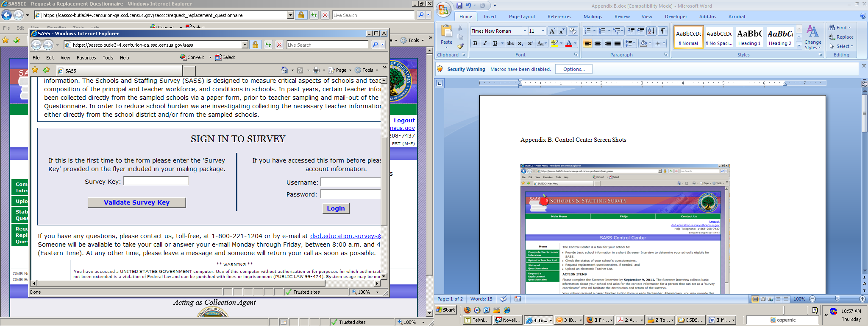Screen dimensions: 868x326
Task: Set Center paragraph alignment
Action: (598, 43)
